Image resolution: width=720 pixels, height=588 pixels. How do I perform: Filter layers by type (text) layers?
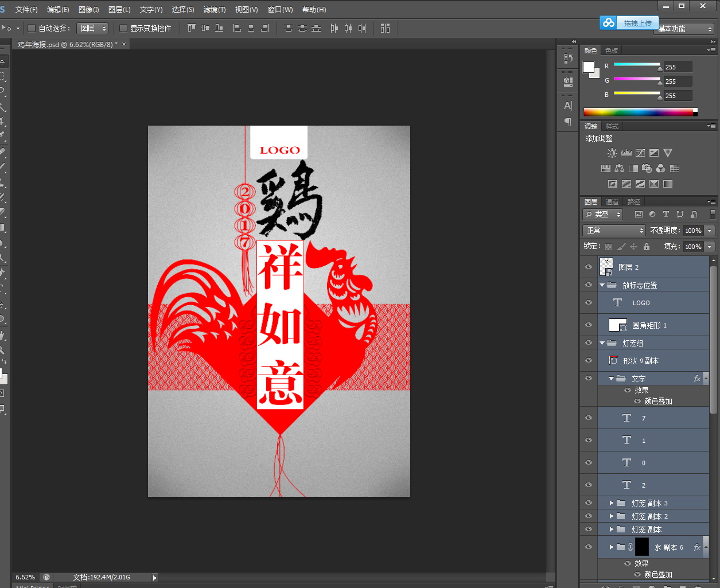point(666,215)
